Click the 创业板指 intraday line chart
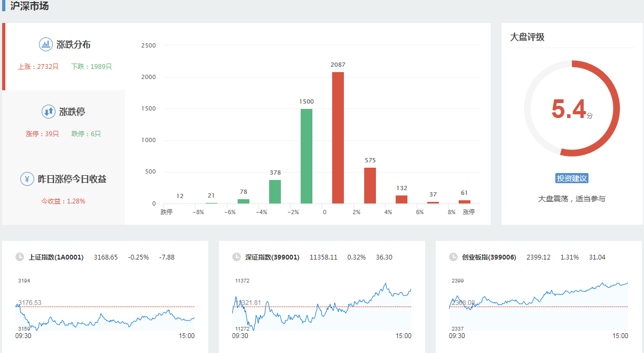The height and width of the screenshot is (353, 644). [x=539, y=308]
